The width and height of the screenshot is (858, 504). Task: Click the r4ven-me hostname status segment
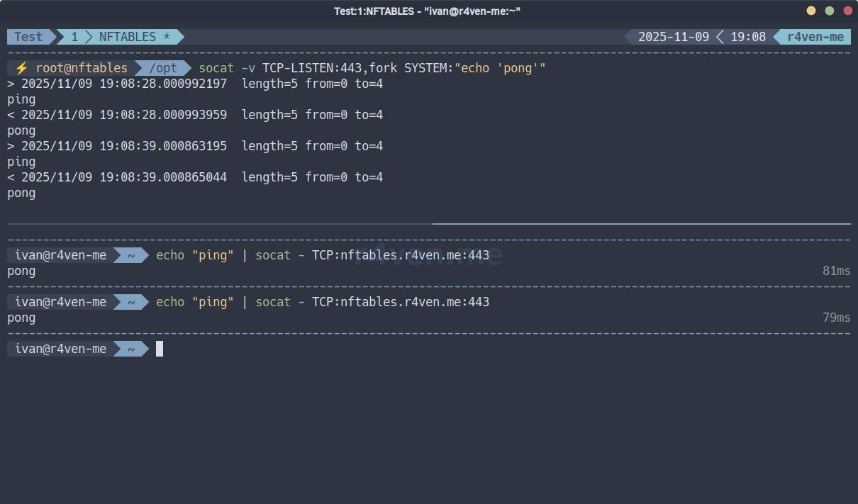click(x=815, y=37)
